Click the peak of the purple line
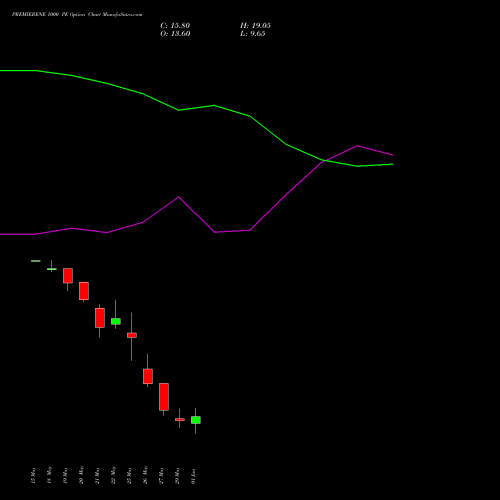 (x=357, y=146)
